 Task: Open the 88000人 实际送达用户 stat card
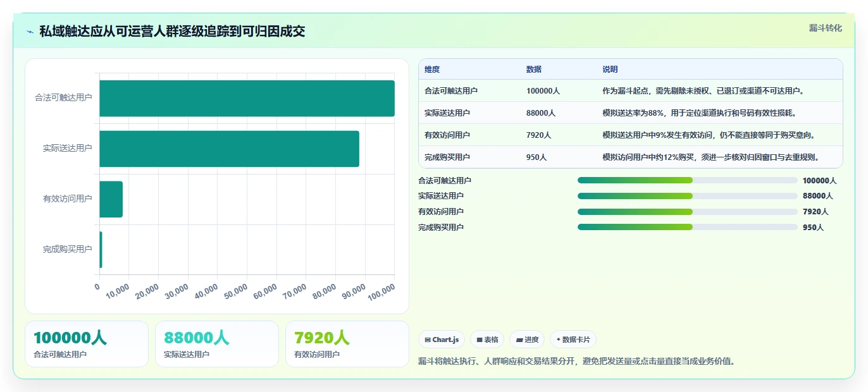click(217, 344)
